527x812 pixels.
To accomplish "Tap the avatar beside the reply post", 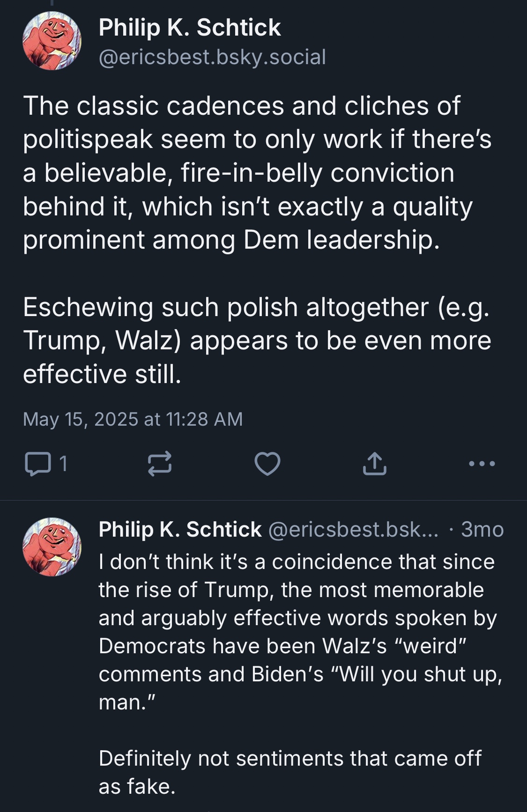I will (52, 547).
